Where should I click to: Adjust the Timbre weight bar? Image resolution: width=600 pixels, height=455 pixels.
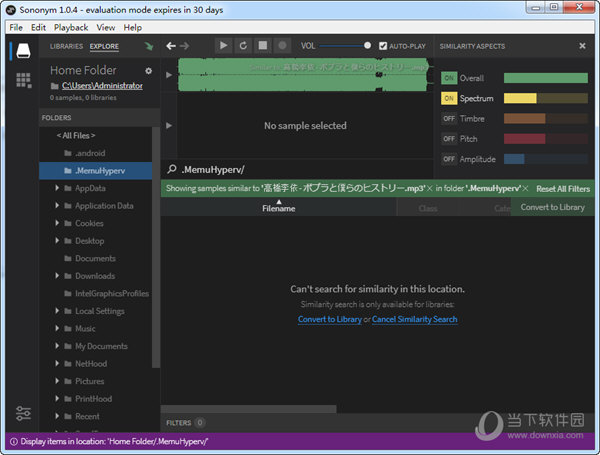pyautogui.click(x=546, y=119)
